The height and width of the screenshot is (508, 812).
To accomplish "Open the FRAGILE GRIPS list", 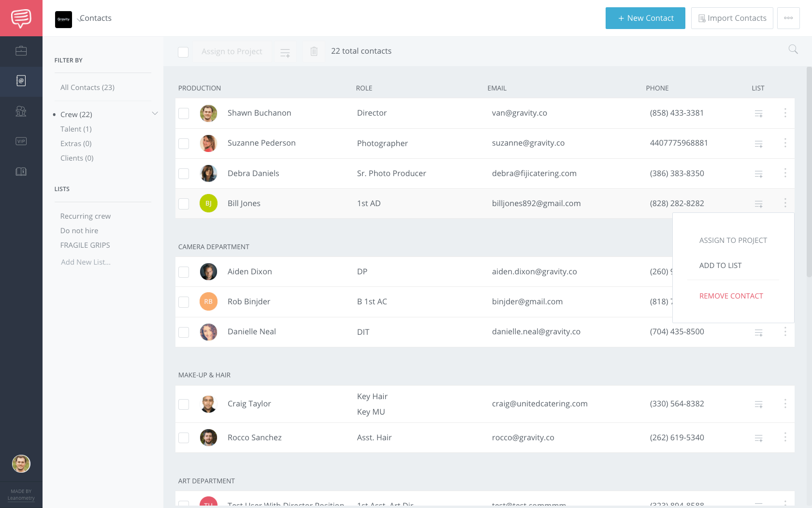I will (x=85, y=245).
